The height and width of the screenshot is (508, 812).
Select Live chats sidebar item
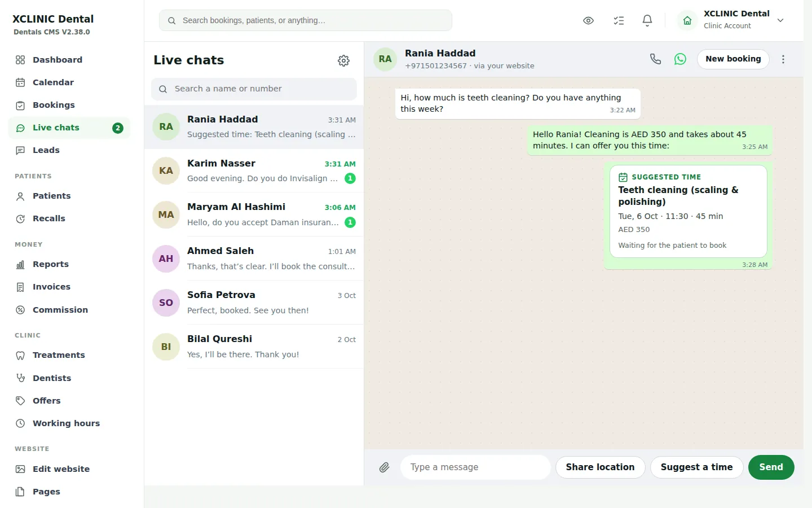[69, 128]
